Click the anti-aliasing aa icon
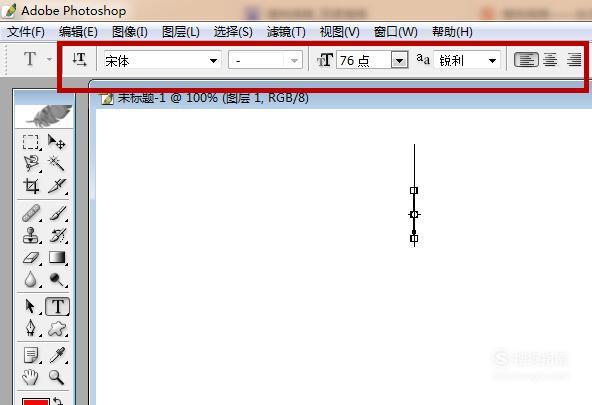This screenshot has height=405, width=592. pos(423,59)
